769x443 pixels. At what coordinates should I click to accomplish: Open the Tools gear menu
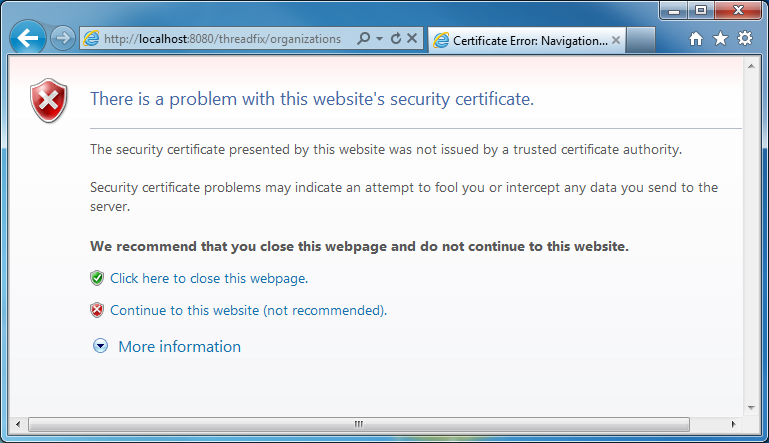point(744,38)
